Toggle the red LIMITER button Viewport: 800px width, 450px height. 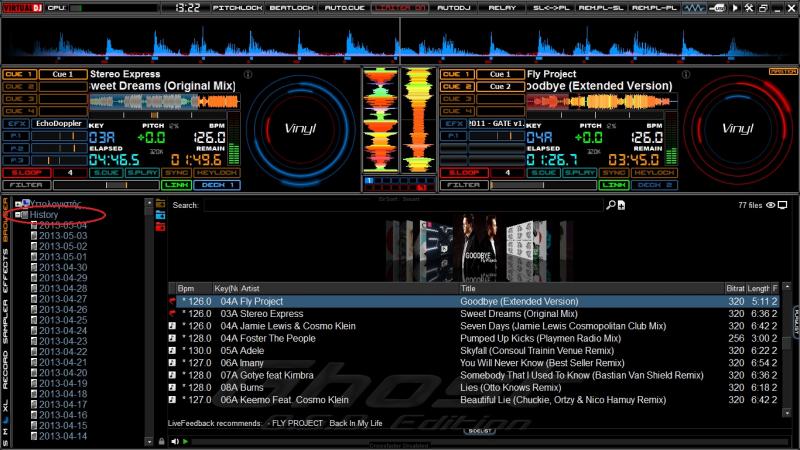click(399, 8)
